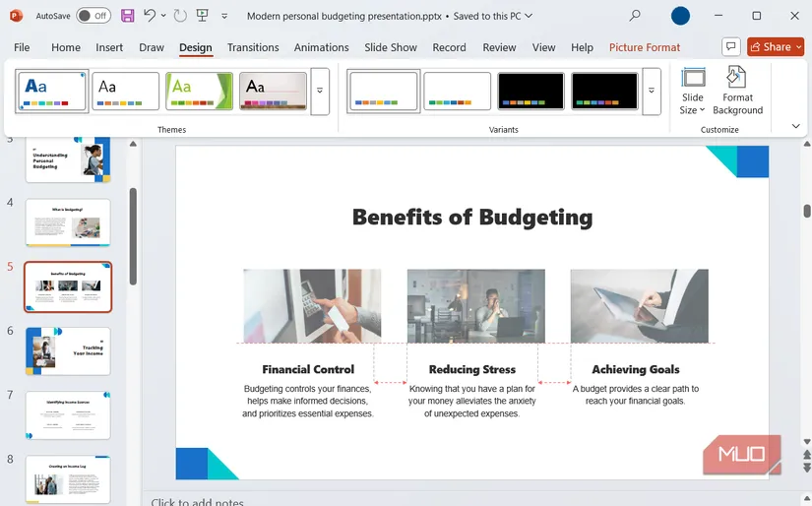812x506 pixels.
Task: Open Format Background pane
Action: (x=737, y=92)
